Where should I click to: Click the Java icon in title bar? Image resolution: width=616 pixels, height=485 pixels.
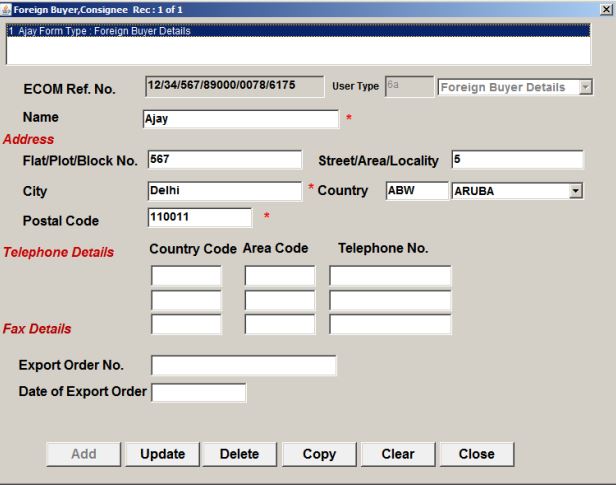point(6,9)
